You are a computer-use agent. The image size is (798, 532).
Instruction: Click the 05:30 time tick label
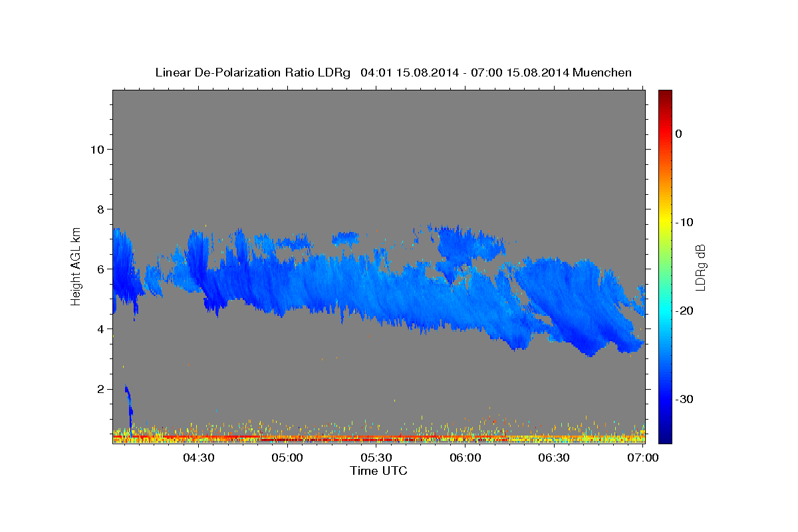[376, 458]
